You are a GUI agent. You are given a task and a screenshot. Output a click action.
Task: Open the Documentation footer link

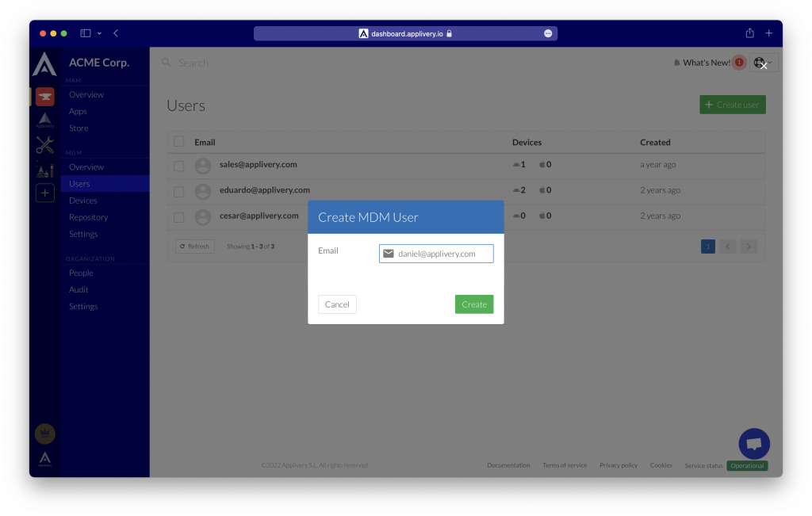(x=508, y=465)
